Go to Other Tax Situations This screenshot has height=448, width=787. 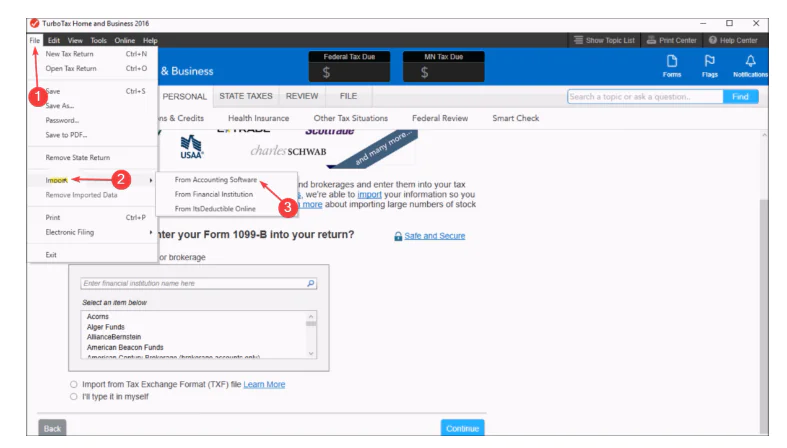tap(350, 118)
